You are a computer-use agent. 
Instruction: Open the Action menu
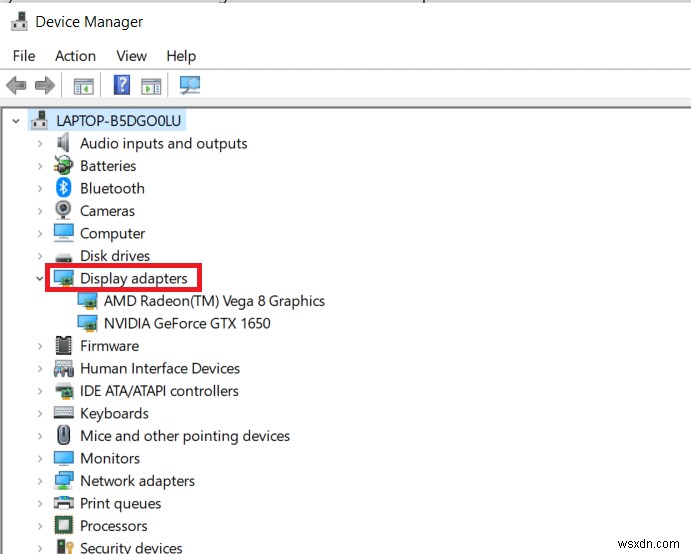[x=76, y=56]
